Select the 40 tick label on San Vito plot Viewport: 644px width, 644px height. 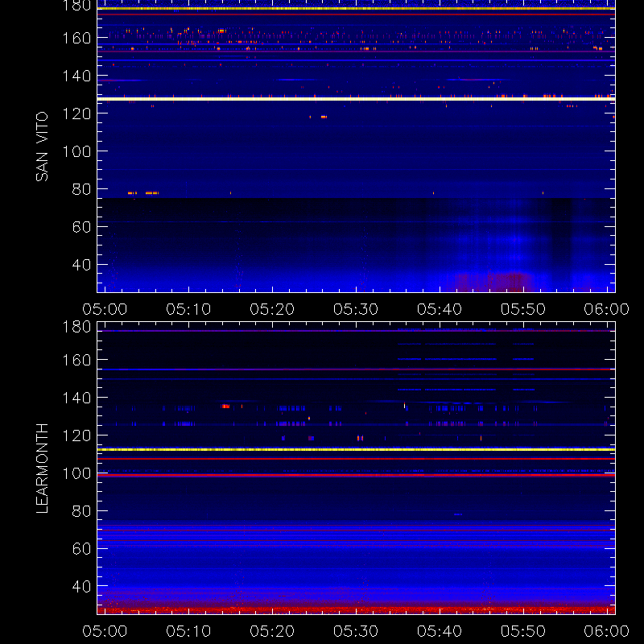[x=81, y=265]
